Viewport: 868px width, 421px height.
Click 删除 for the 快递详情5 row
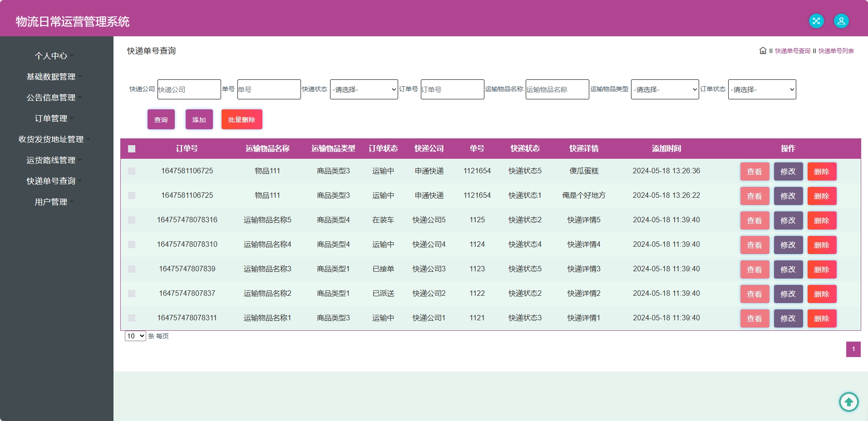pos(822,220)
